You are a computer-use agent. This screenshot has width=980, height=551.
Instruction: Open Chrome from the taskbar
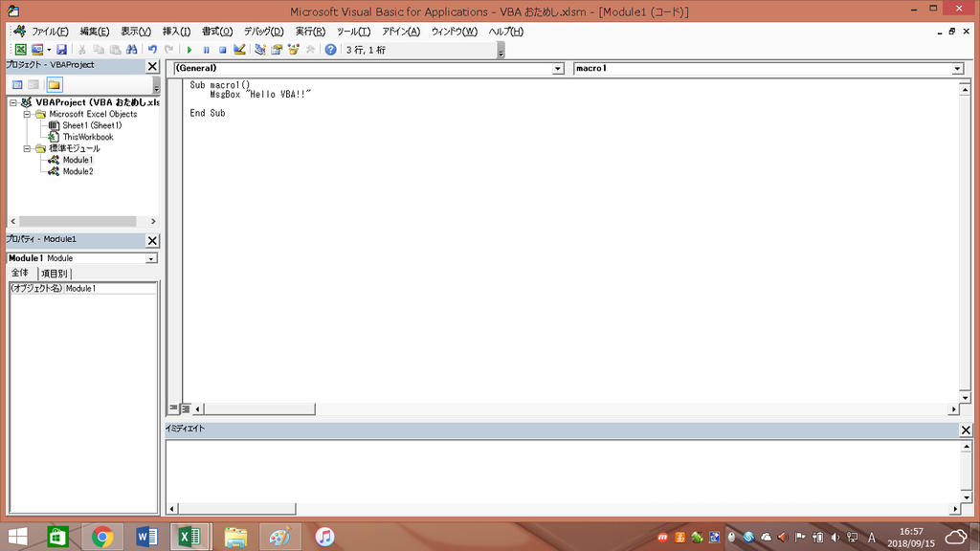102,537
